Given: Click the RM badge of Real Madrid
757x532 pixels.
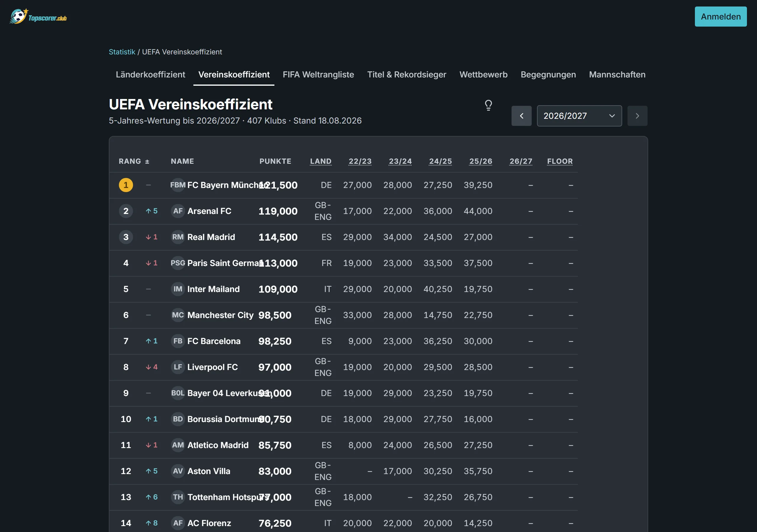Looking at the screenshot, I should coord(178,237).
